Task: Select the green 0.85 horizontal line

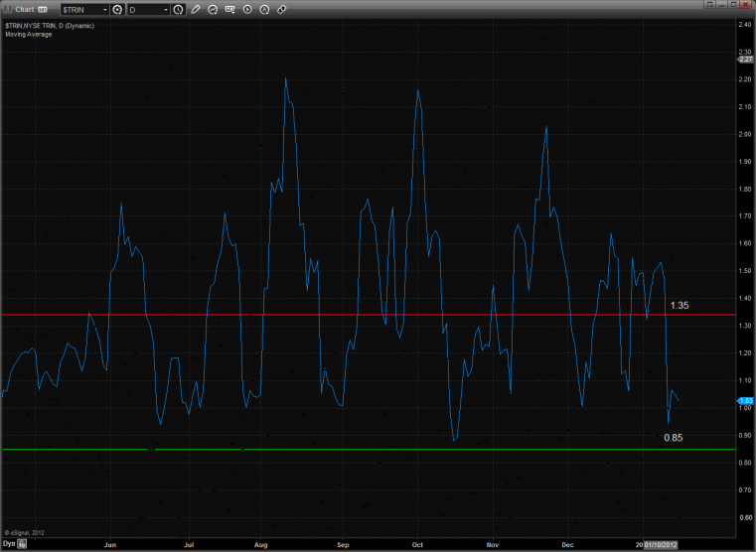Action: [369, 450]
